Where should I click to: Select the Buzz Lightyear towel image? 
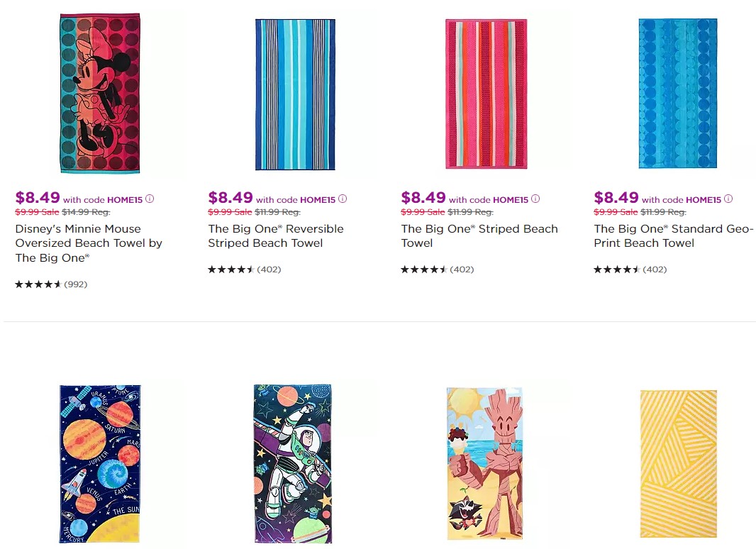pyautogui.click(x=293, y=464)
